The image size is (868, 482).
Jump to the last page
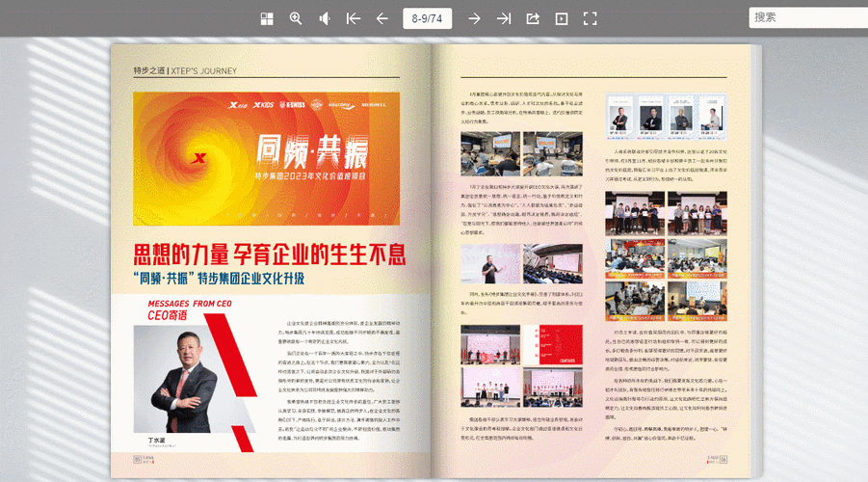[x=504, y=19]
